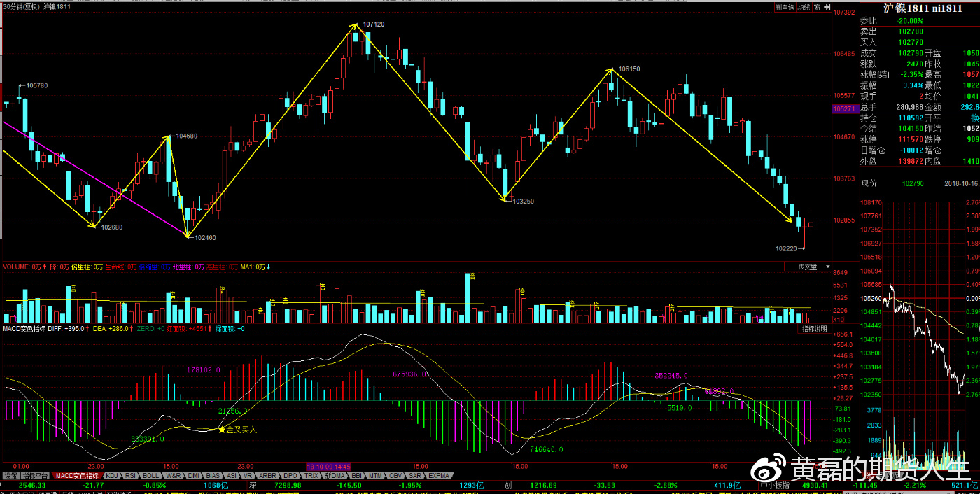Click the 窗 window layout icon

point(816,8)
